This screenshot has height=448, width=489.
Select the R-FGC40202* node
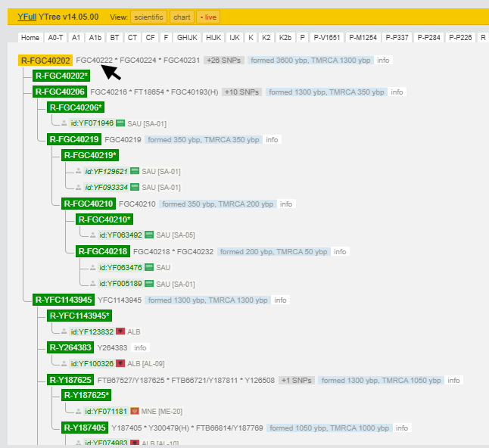[61, 76]
